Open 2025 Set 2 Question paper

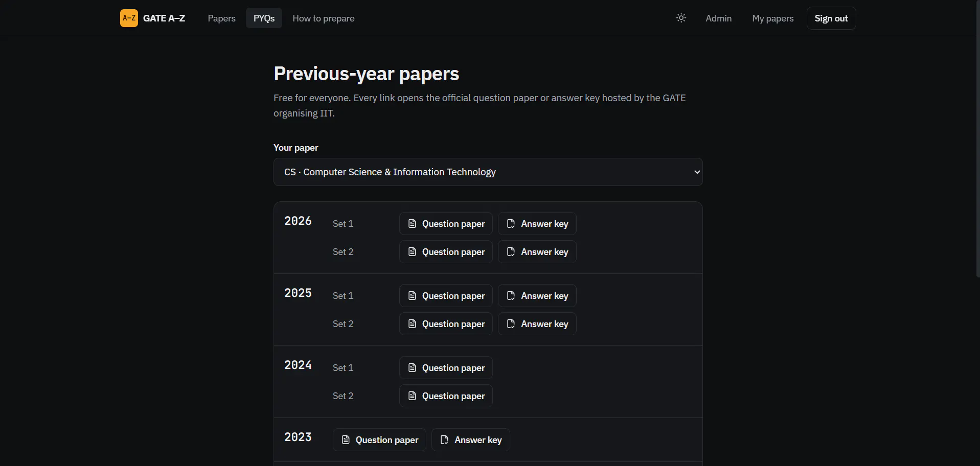[x=445, y=324]
